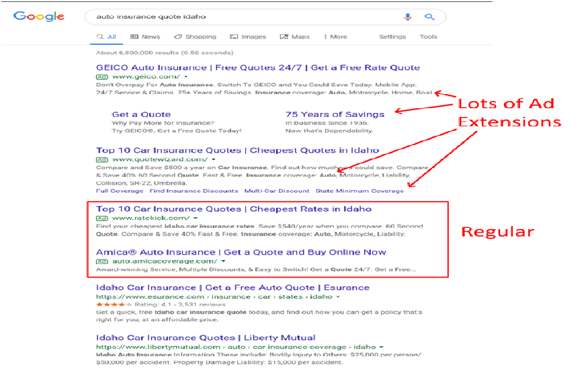Screen dimensions: 588x377
Task: Expand dropdown arrow after libertymutual.com breadcrumb
Action: (382, 347)
